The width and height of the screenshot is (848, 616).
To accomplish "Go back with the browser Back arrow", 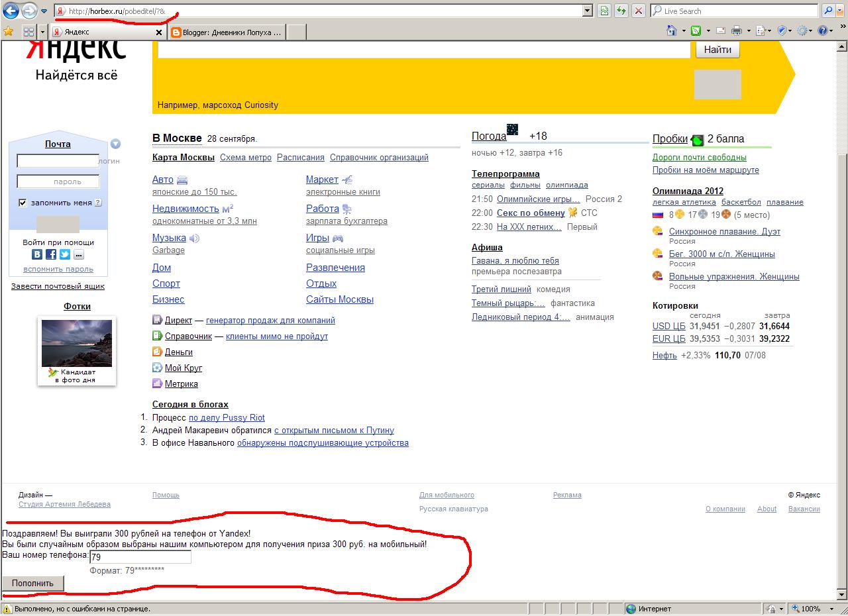I will click(11, 11).
